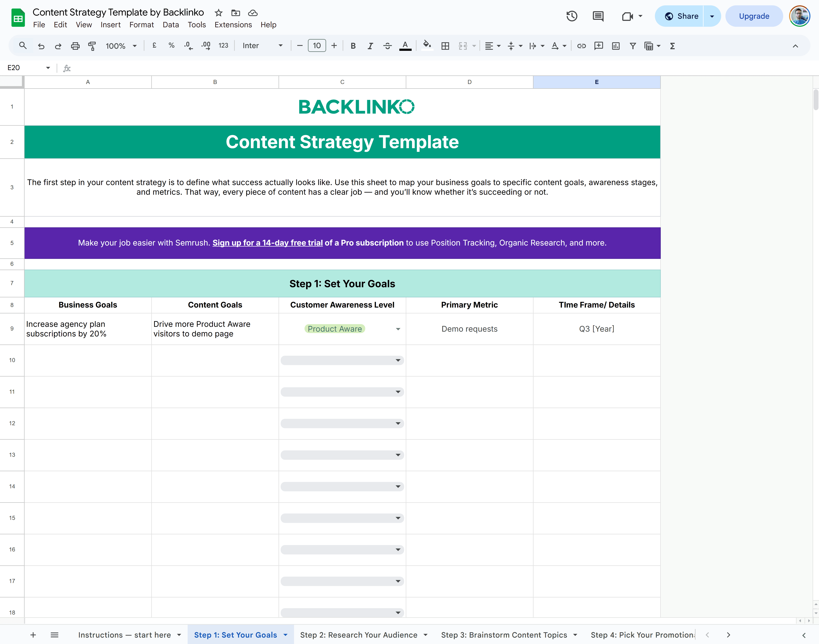Click the font size input field

click(x=317, y=46)
